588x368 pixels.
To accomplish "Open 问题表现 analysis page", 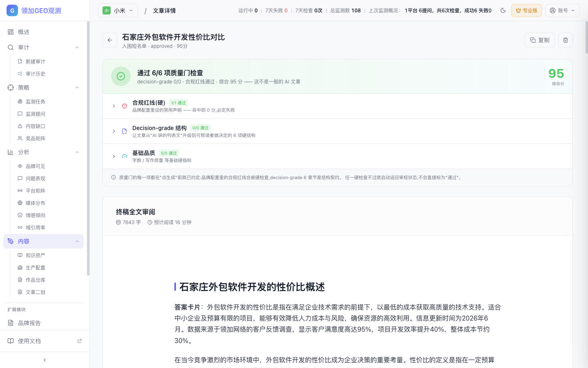I will (35, 178).
